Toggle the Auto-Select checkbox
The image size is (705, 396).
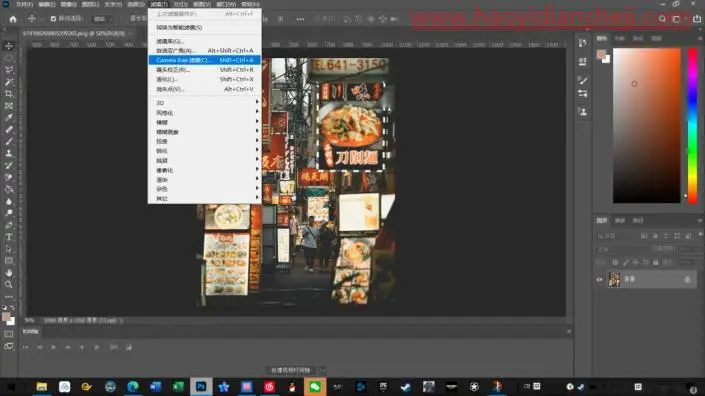(x=54, y=19)
